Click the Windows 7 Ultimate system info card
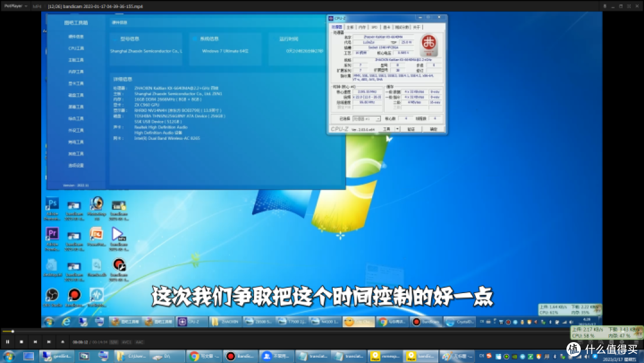 coord(225,49)
